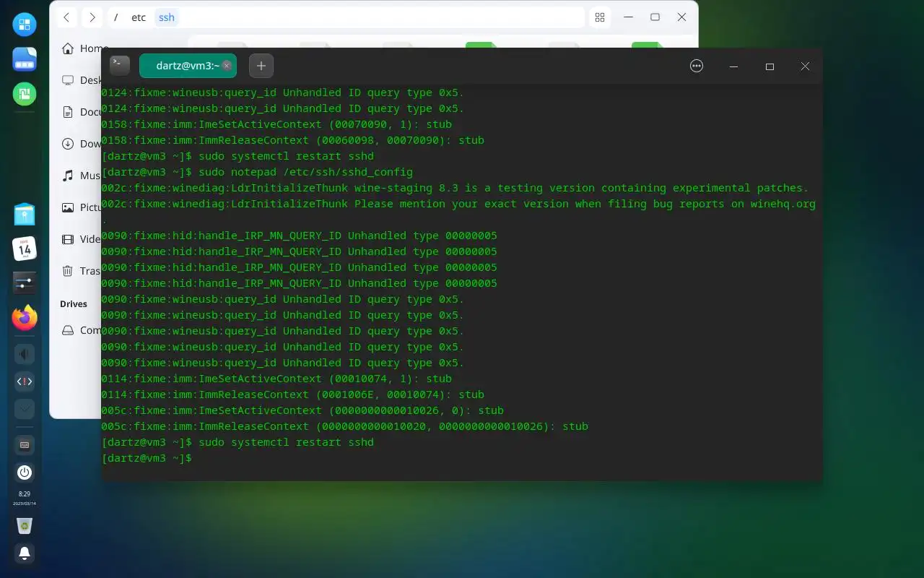Click the 005c ImeSetActiveContext line
The image size is (924, 578).
[302, 410]
